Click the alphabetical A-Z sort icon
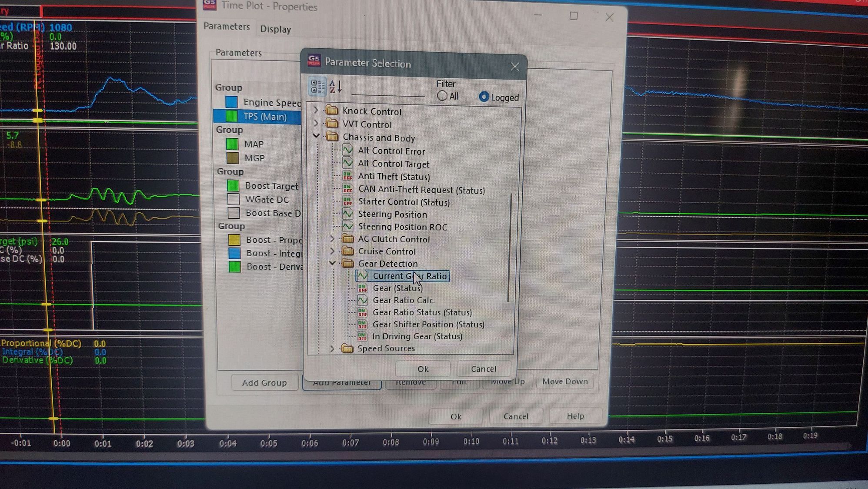Viewport: 868px width, 489px height. pos(335,87)
